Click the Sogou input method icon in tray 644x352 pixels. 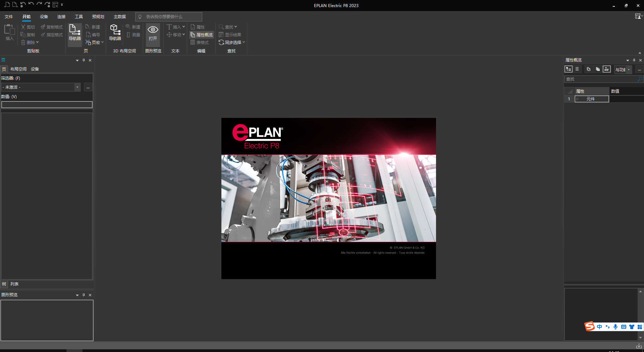[x=589, y=326]
